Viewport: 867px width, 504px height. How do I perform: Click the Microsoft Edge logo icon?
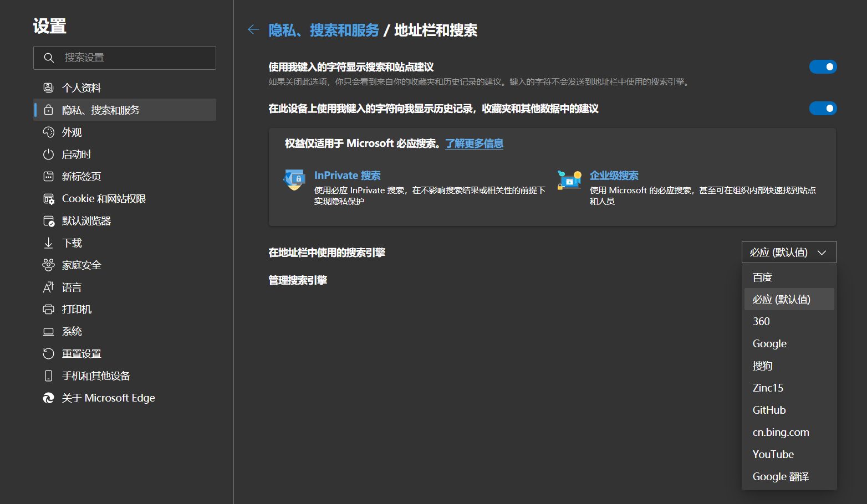tap(49, 398)
